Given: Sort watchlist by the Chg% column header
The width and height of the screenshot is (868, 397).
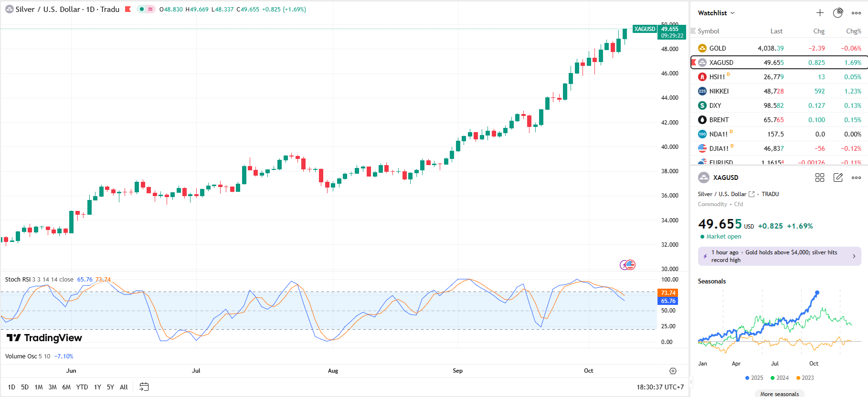Looking at the screenshot, I should (853, 31).
